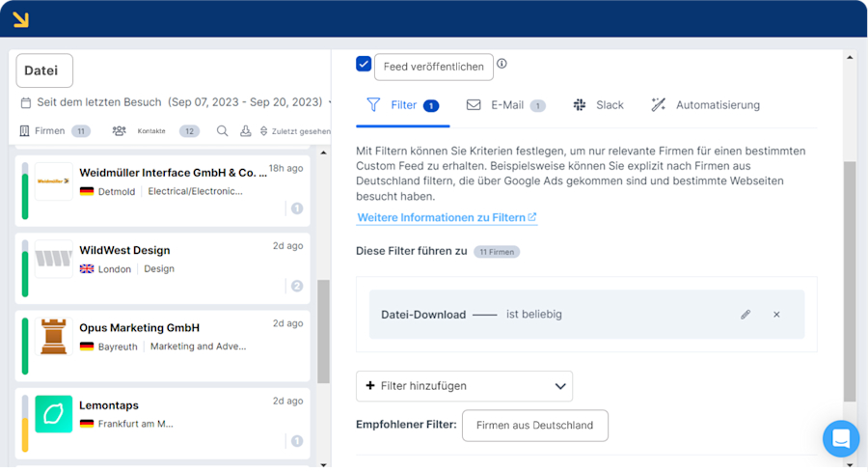The width and height of the screenshot is (868, 472).
Task: Click the Kontakte people icon
Action: (119, 130)
